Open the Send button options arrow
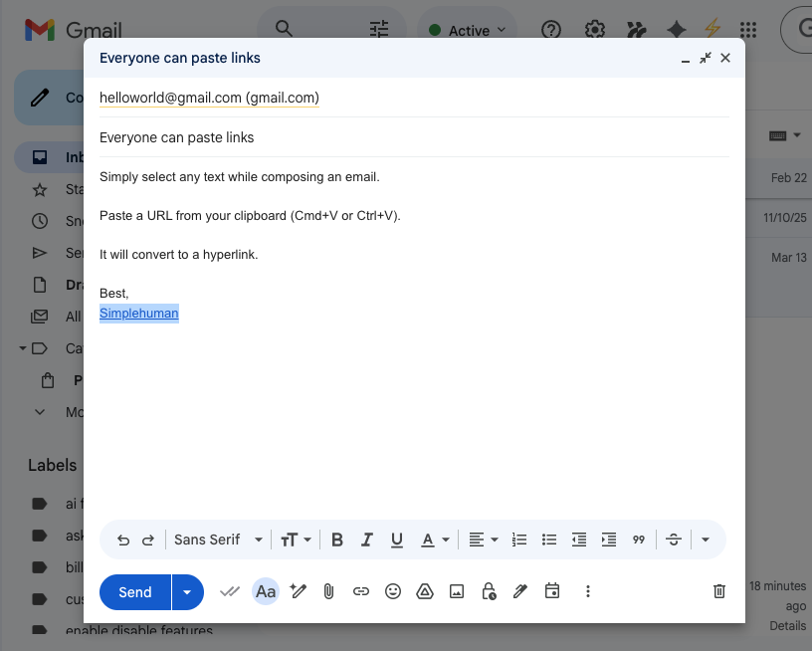This screenshot has width=812, height=651. [x=186, y=591]
